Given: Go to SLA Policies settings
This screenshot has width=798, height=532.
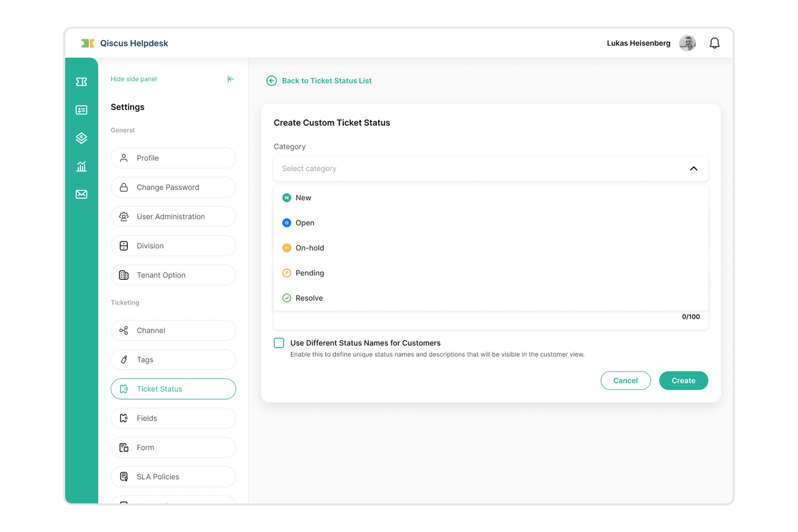Looking at the screenshot, I should click(173, 477).
